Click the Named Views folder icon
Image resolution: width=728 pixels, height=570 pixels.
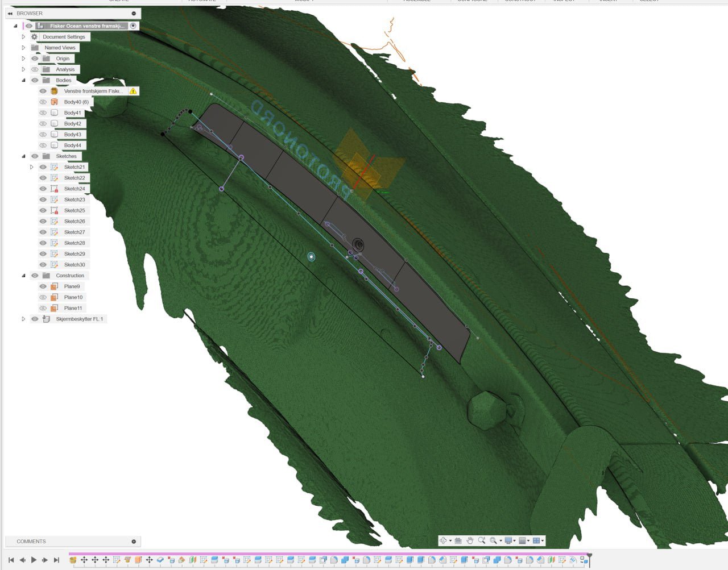click(x=35, y=48)
